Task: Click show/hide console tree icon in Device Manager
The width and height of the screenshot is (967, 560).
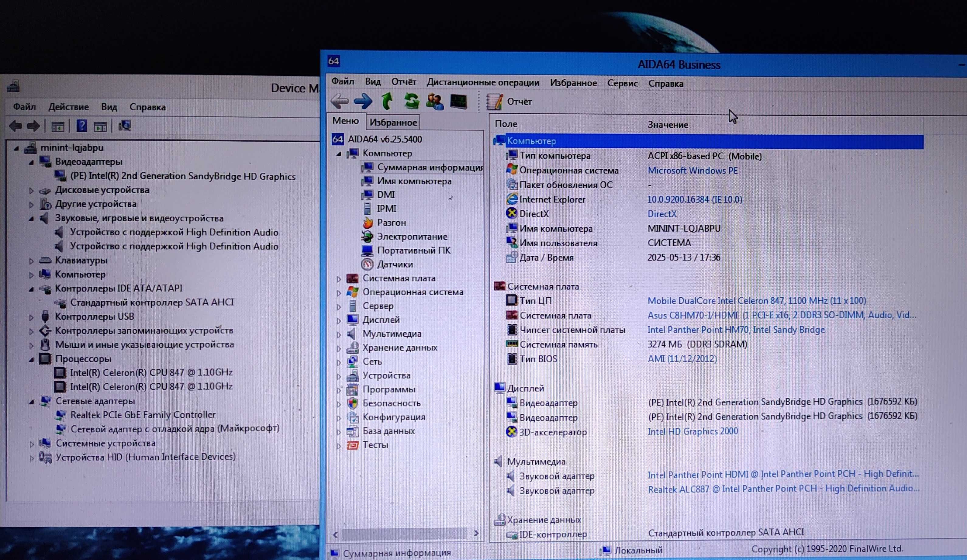Action: pyautogui.click(x=58, y=126)
